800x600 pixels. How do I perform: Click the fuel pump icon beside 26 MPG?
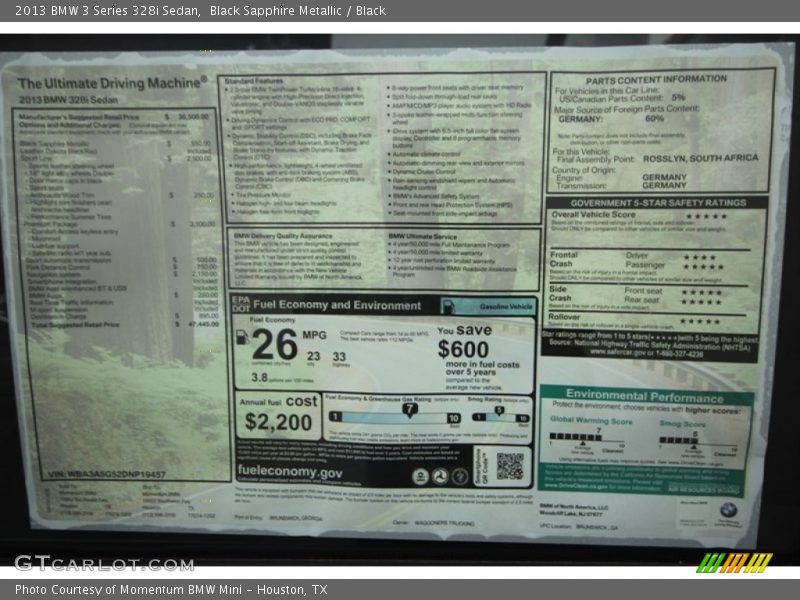(x=241, y=337)
